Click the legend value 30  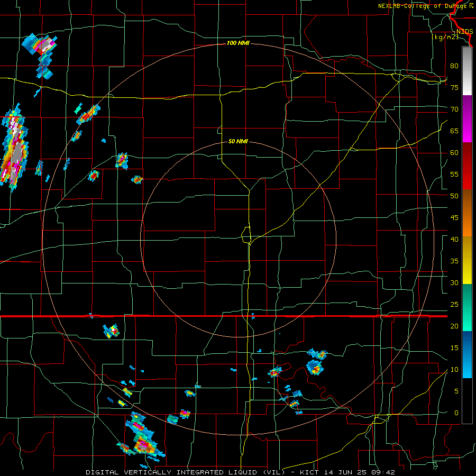click(454, 282)
